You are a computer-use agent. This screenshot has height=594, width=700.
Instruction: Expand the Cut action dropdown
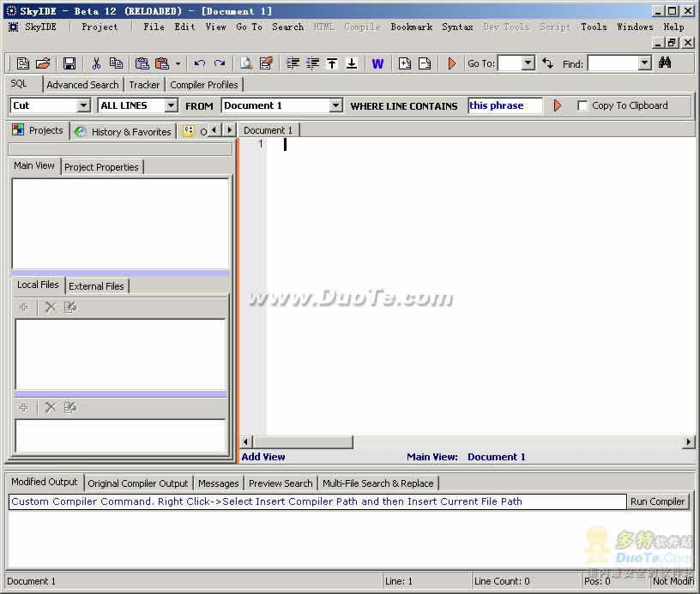pos(83,105)
